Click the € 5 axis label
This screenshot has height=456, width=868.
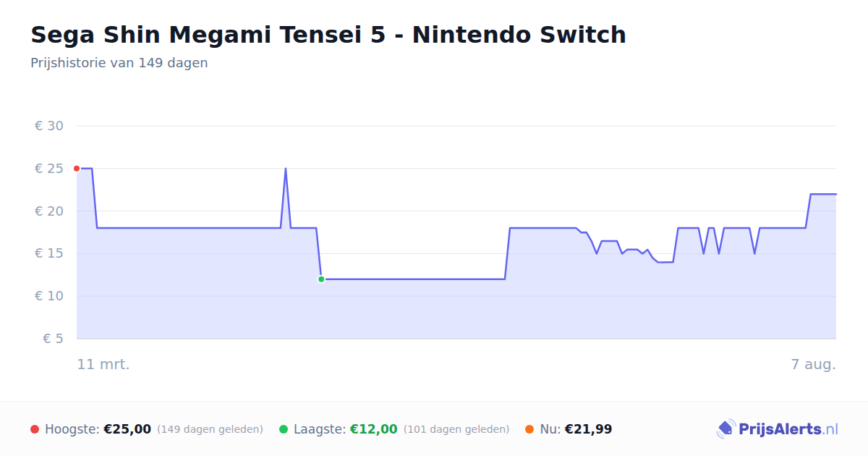(x=54, y=339)
